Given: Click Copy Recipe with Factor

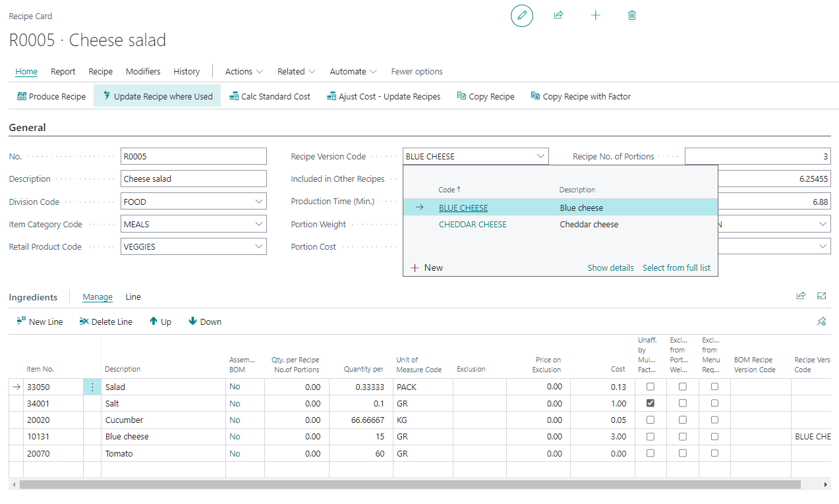Looking at the screenshot, I should [581, 96].
